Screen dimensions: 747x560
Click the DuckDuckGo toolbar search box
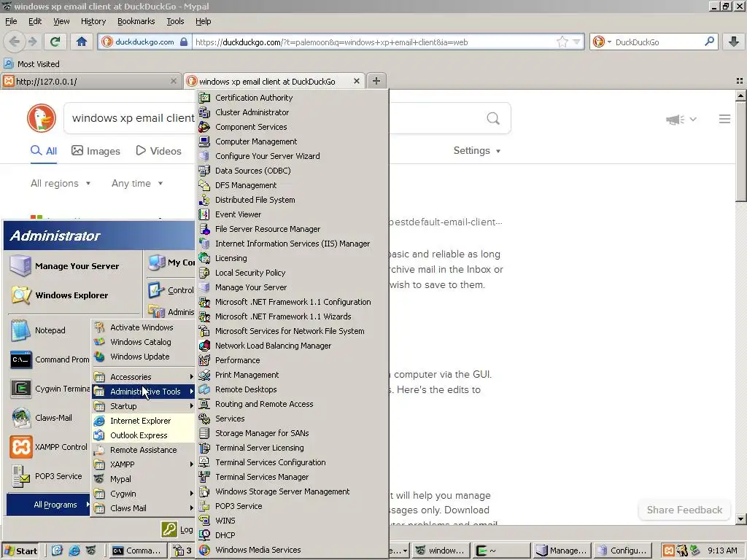[657, 42]
